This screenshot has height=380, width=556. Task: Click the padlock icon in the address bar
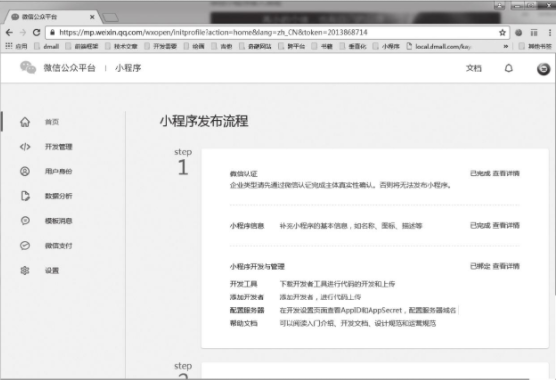click(x=52, y=33)
